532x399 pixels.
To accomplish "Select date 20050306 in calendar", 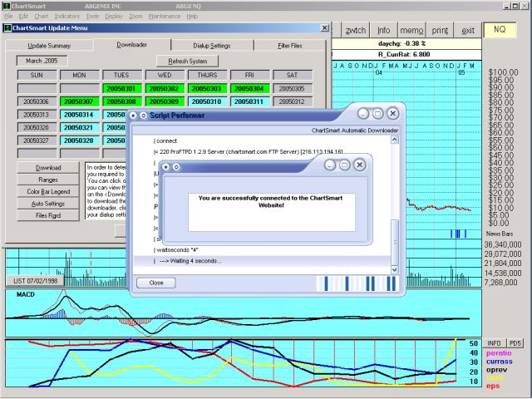I will 36,101.
